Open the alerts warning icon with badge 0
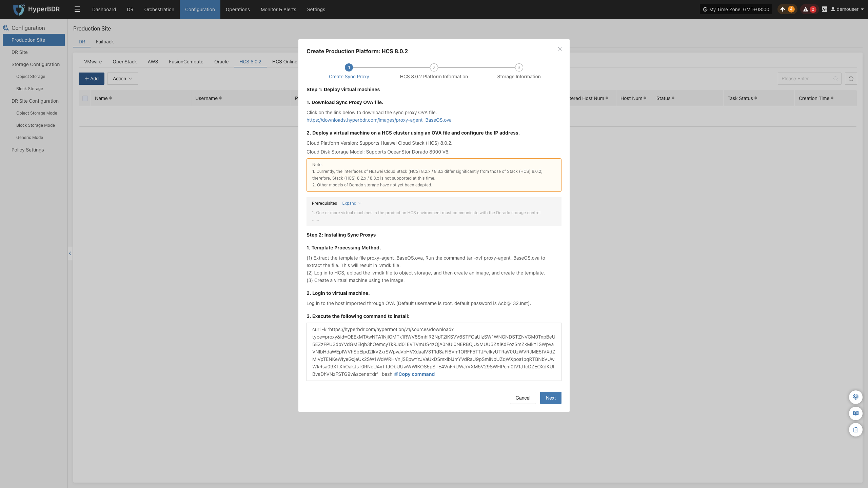The height and width of the screenshot is (488, 868). click(x=809, y=9)
